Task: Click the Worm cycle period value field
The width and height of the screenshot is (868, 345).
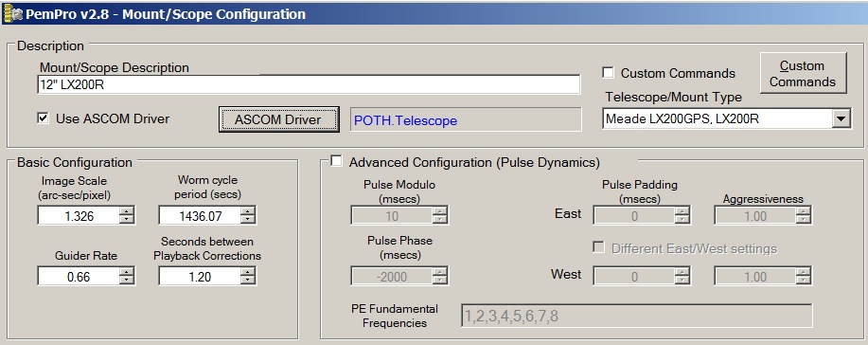Action: pos(200,216)
